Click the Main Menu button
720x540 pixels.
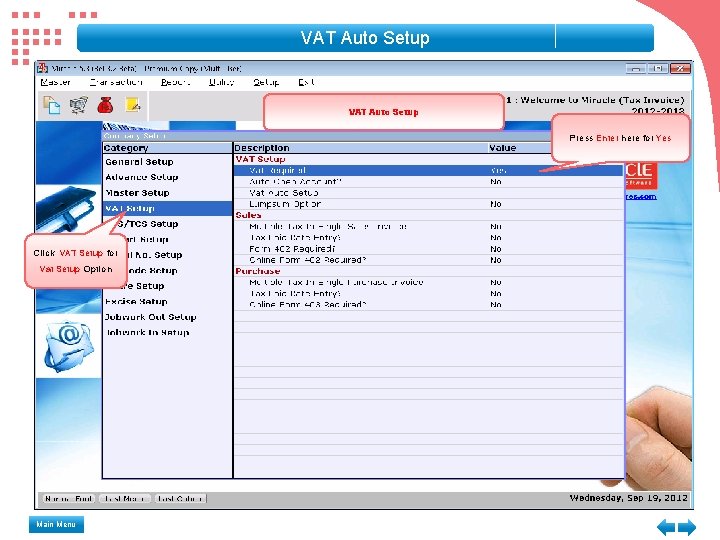pos(56,524)
